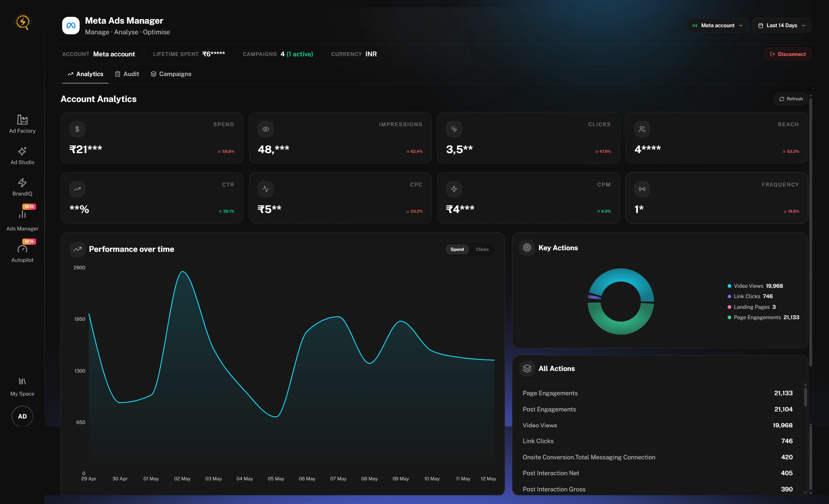Click the Lifetime Spent value
This screenshot has height=504, width=829.
click(214, 54)
